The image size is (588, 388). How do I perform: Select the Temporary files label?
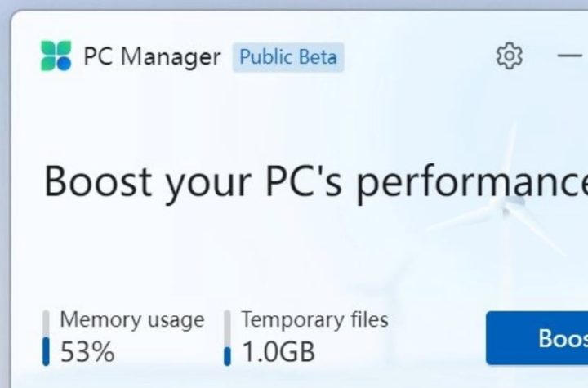point(314,319)
